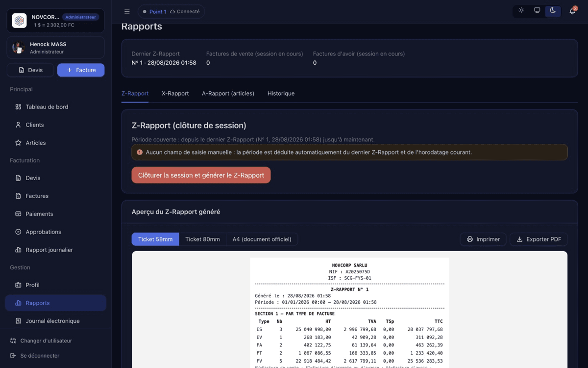Click the exchange rate 1 $ = 2 302,00 FC
Image resolution: width=588 pixels, height=368 pixels.
pyautogui.click(x=54, y=25)
